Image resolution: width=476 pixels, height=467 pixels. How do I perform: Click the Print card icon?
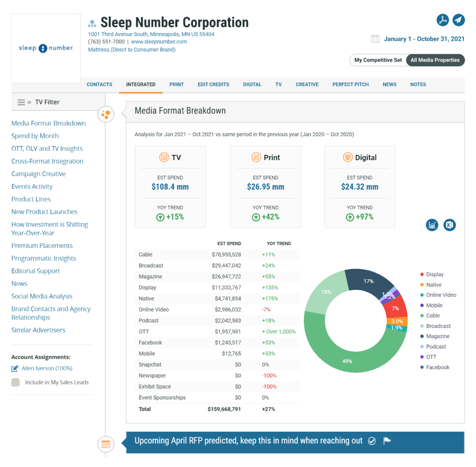(x=256, y=157)
